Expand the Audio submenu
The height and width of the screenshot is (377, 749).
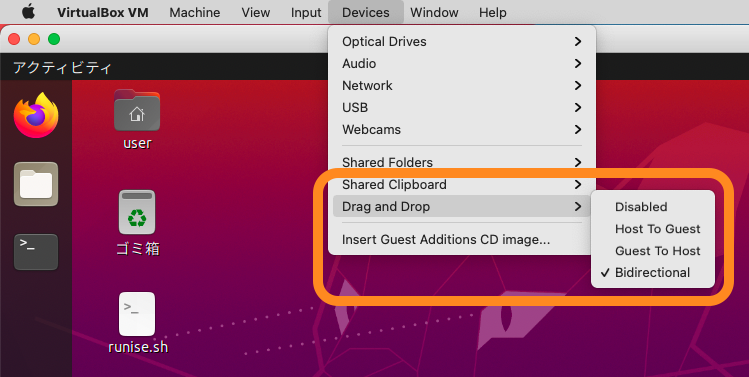coord(461,64)
